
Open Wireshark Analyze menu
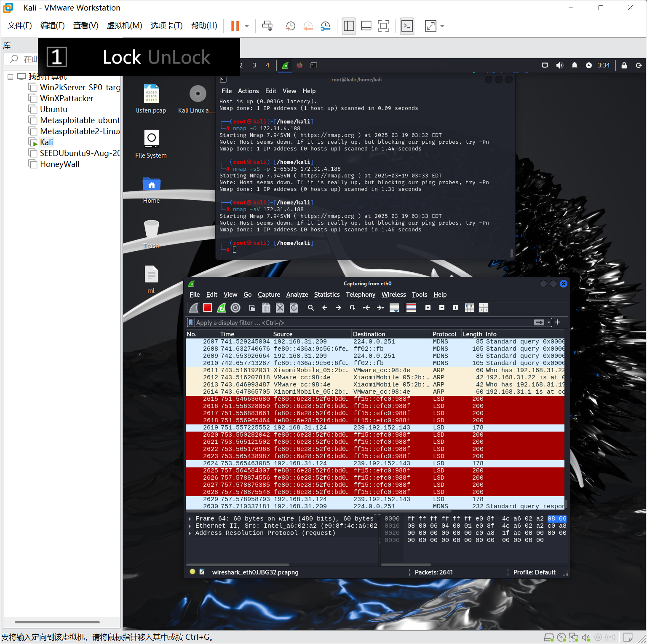(297, 295)
